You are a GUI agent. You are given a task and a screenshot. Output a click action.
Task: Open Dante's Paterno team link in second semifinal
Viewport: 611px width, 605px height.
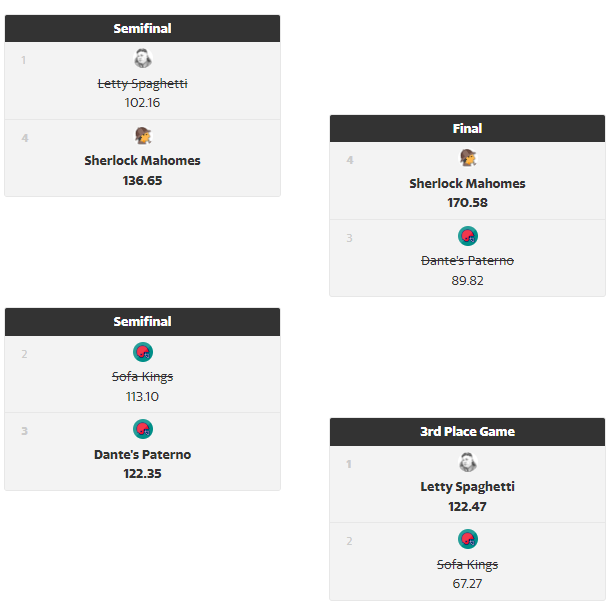142,455
